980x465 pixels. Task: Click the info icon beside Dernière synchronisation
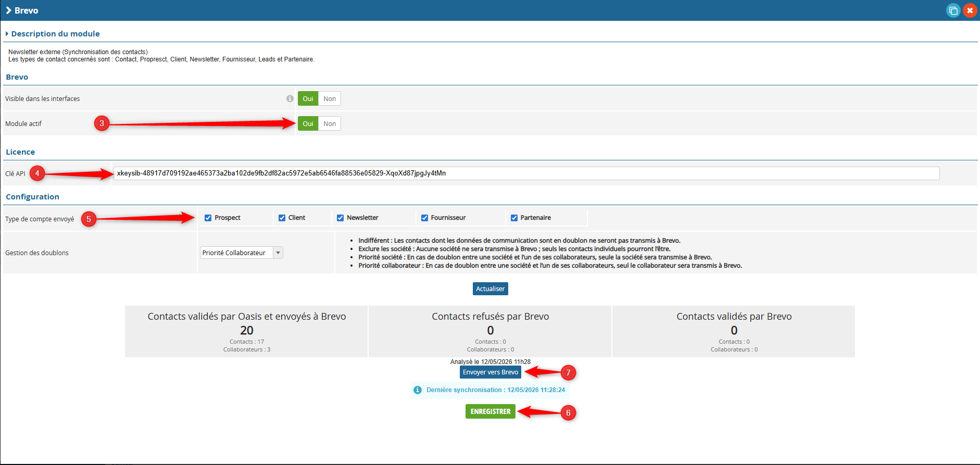click(418, 390)
